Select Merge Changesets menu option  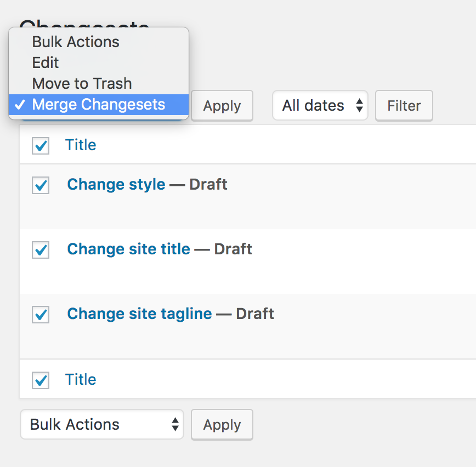(x=99, y=105)
